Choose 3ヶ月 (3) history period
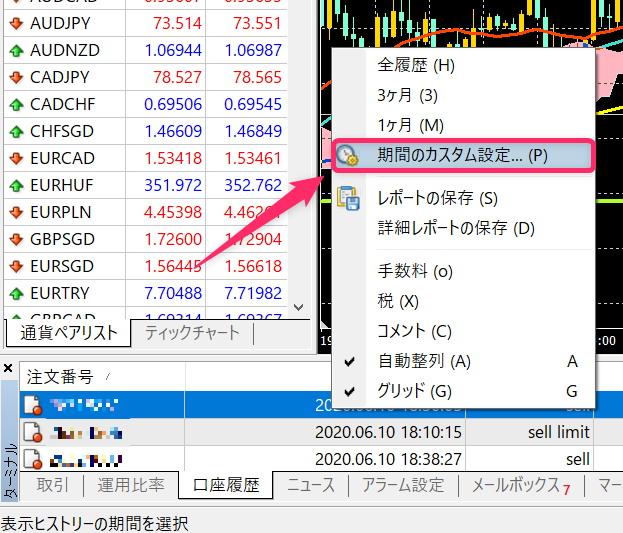This screenshot has width=623, height=533. (463, 95)
